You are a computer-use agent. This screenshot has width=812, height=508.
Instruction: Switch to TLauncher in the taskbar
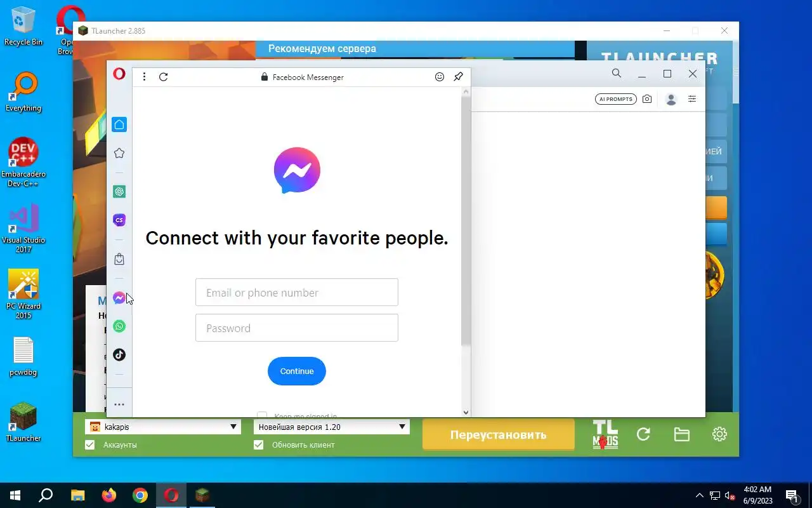(x=202, y=495)
